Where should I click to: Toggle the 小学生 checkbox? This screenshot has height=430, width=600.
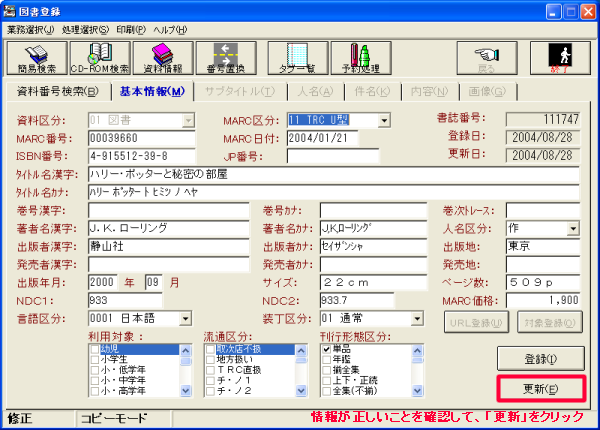[95, 360]
